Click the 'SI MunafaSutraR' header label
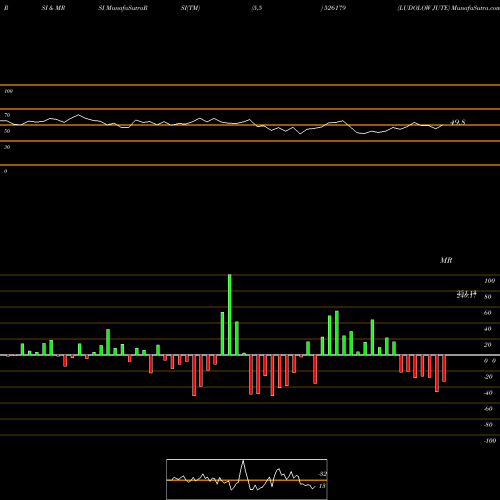Viewport: 500px width, 500px height. [x=123, y=8]
